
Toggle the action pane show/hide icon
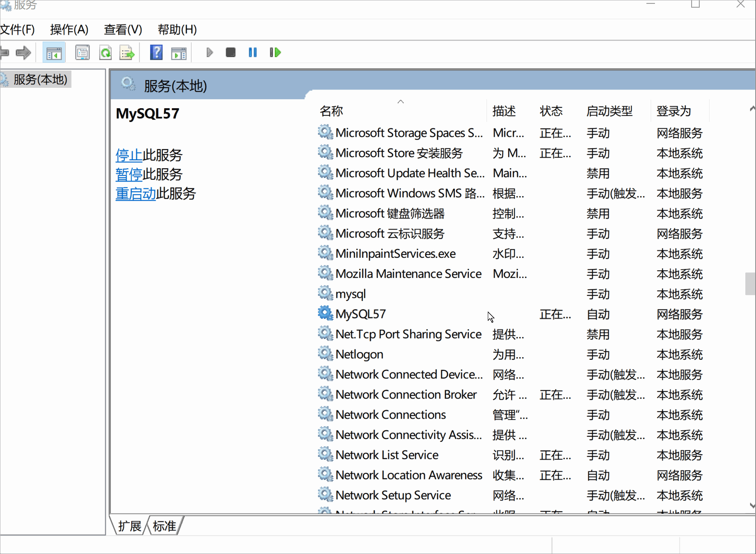point(179,53)
